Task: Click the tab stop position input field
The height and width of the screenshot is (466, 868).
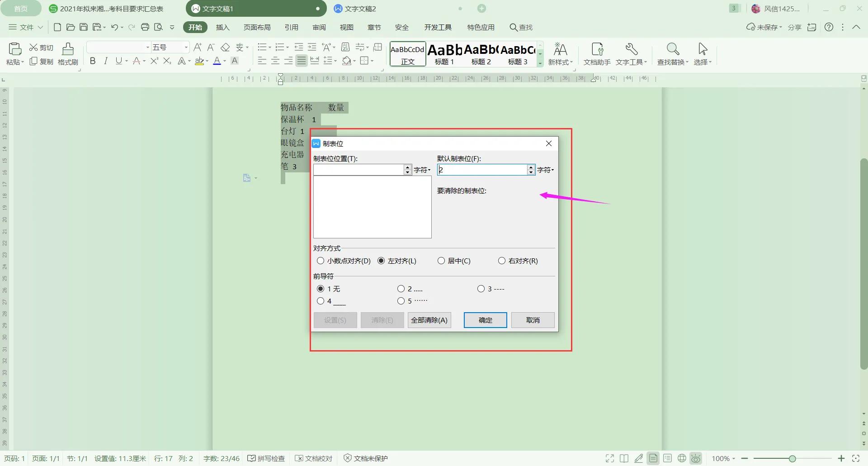Action: pos(358,170)
